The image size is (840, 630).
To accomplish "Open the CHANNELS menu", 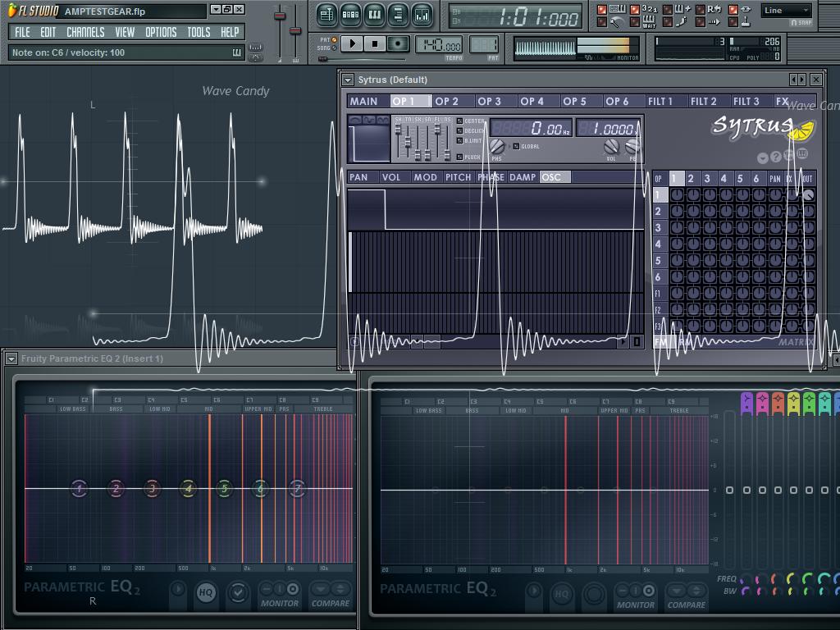I will [x=85, y=32].
